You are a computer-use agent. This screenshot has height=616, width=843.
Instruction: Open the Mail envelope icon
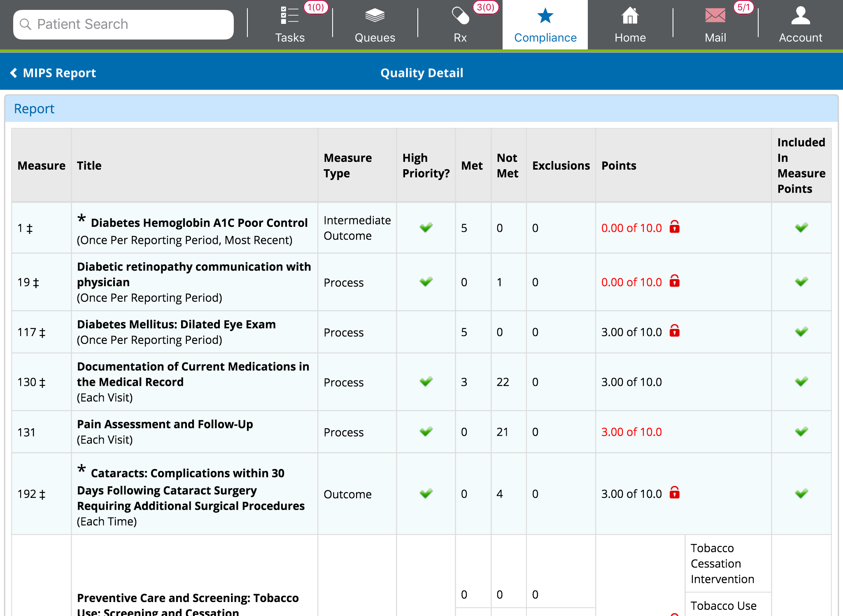coord(715,16)
